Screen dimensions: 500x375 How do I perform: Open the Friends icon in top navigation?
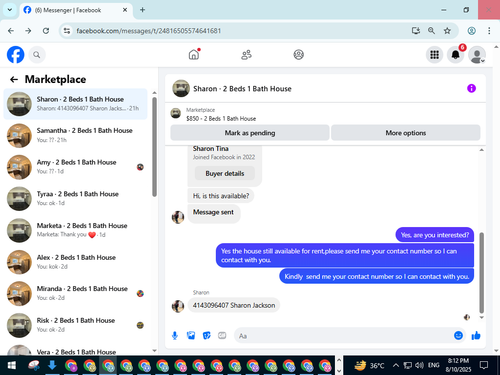[246, 55]
